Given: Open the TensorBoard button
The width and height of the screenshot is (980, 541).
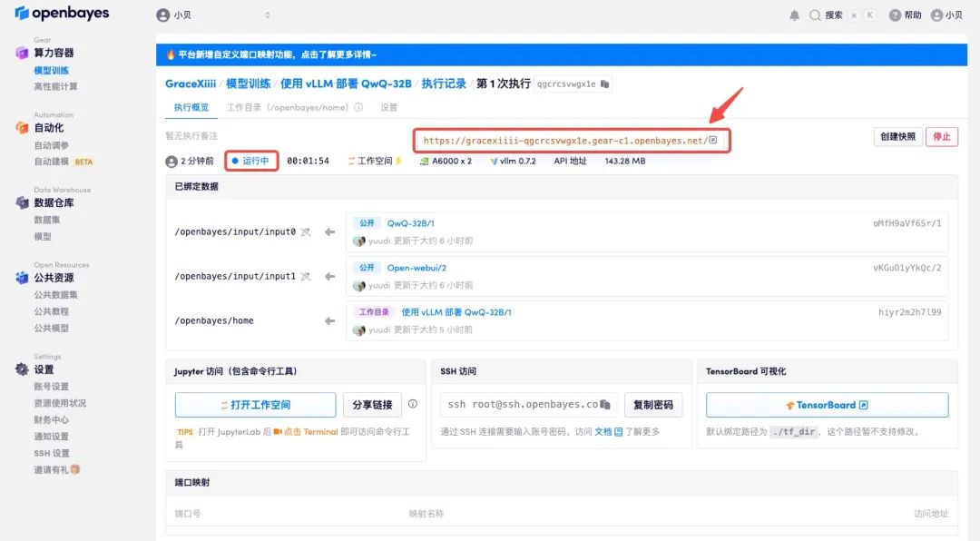Looking at the screenshot, I should tap(827, 405).
